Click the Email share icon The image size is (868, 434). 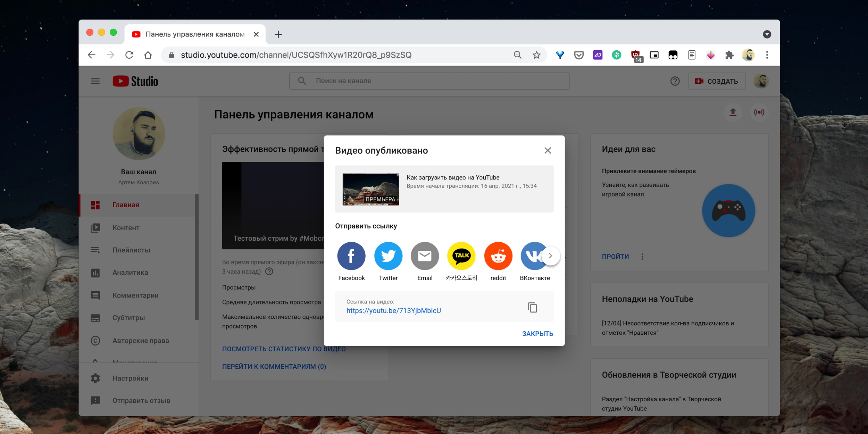(424, 256)
